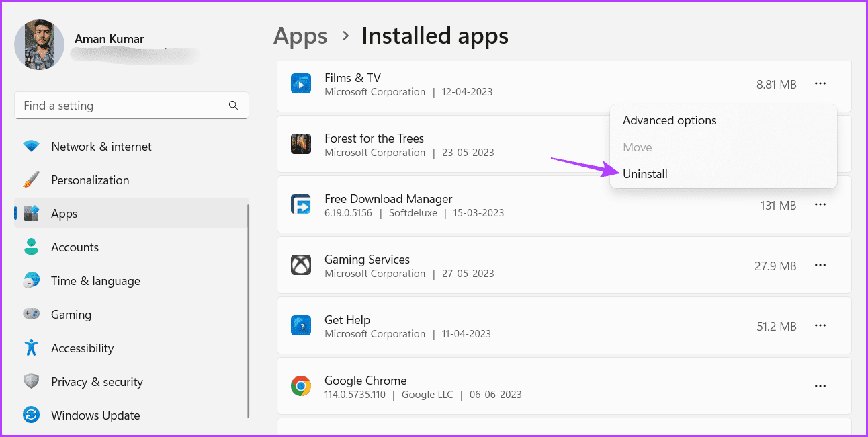Screen dimensions: 868x437
Task: Click the Accounts person icon
Action: 31,247
